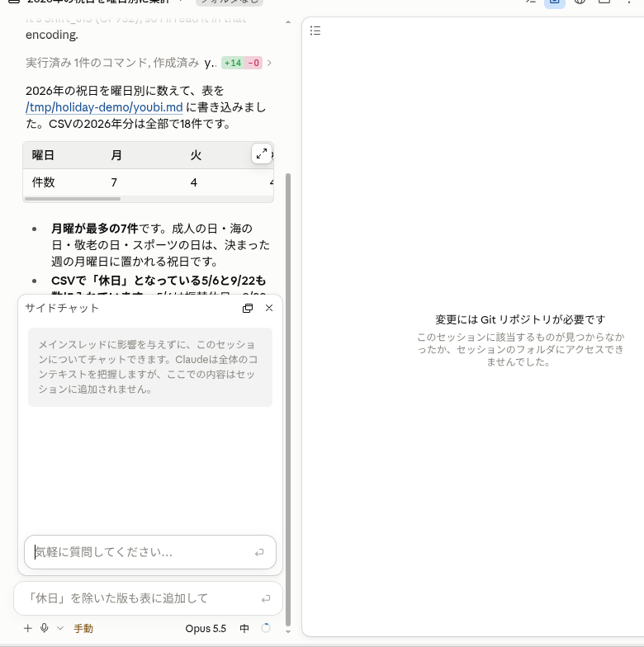View the +14 −0 diff badge
Screen dimensions: 644x647
[242, 63]
